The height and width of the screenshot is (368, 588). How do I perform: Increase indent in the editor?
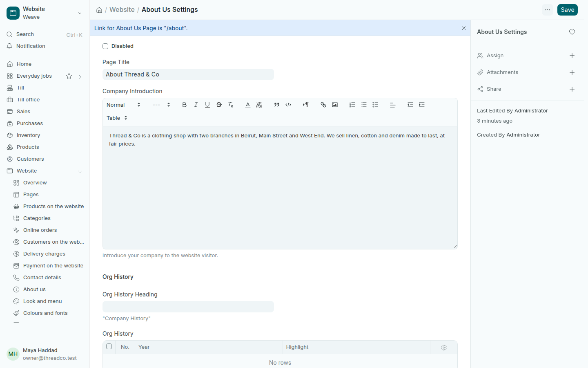coord(422,105)
